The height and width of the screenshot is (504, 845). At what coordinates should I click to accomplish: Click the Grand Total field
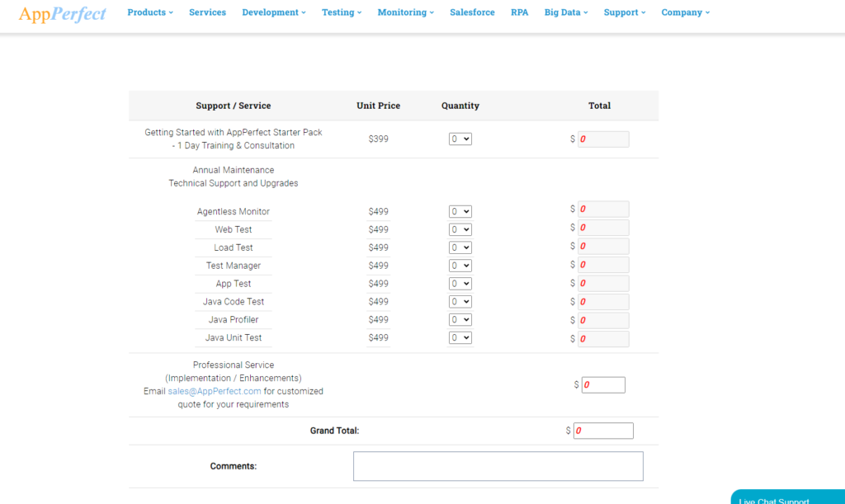tap(603, 431)
